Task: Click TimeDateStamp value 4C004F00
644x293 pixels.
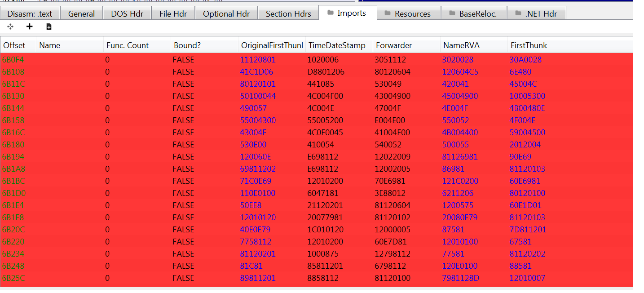Action: tap(326, 96)
